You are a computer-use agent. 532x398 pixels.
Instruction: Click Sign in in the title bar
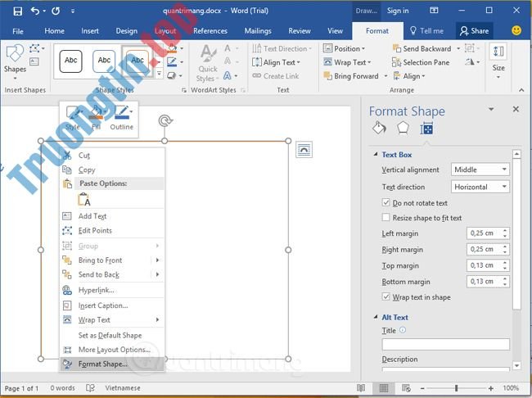(x=398, y=11)
